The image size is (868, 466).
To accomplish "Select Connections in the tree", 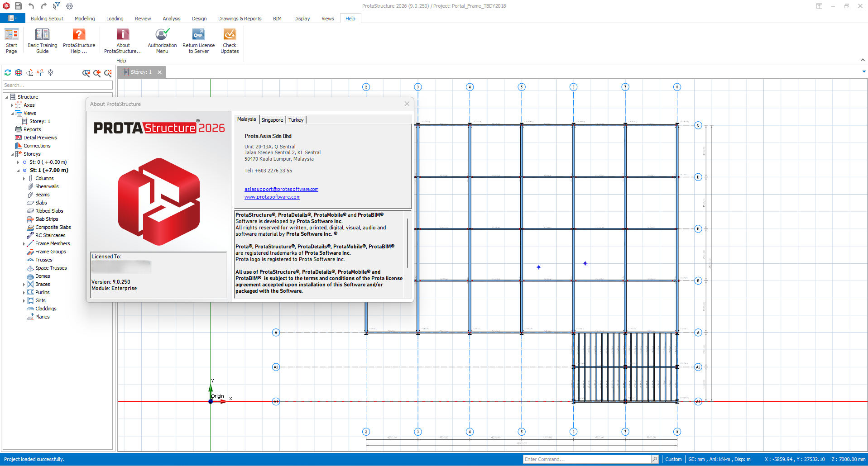I will tap(37, 146).
